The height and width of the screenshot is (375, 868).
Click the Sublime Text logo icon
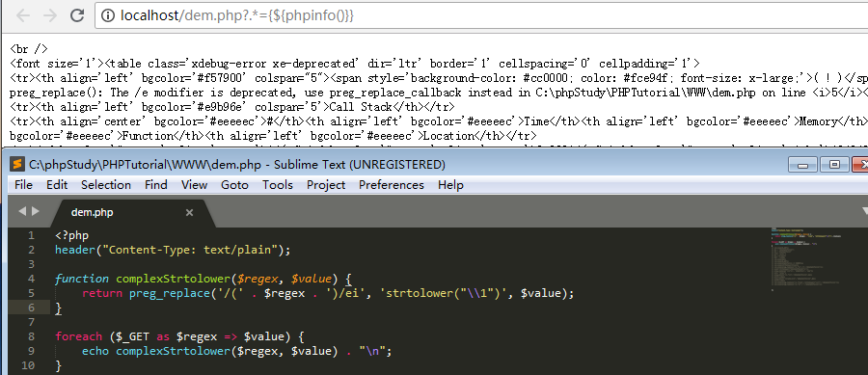point(17,164)
